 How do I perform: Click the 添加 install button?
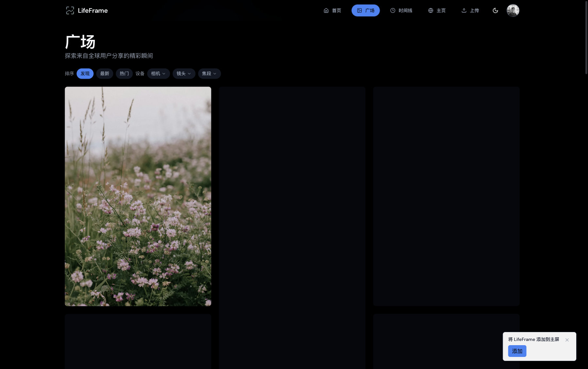click(x=517, y=351)
